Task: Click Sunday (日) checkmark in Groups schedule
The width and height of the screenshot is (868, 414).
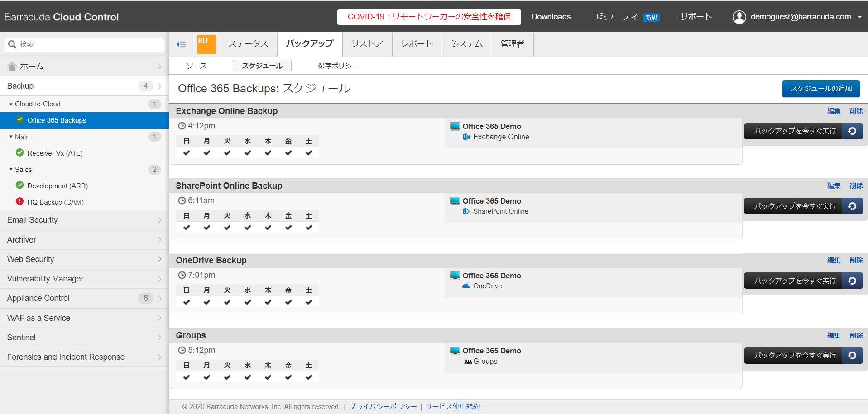Action: [187, 377]
